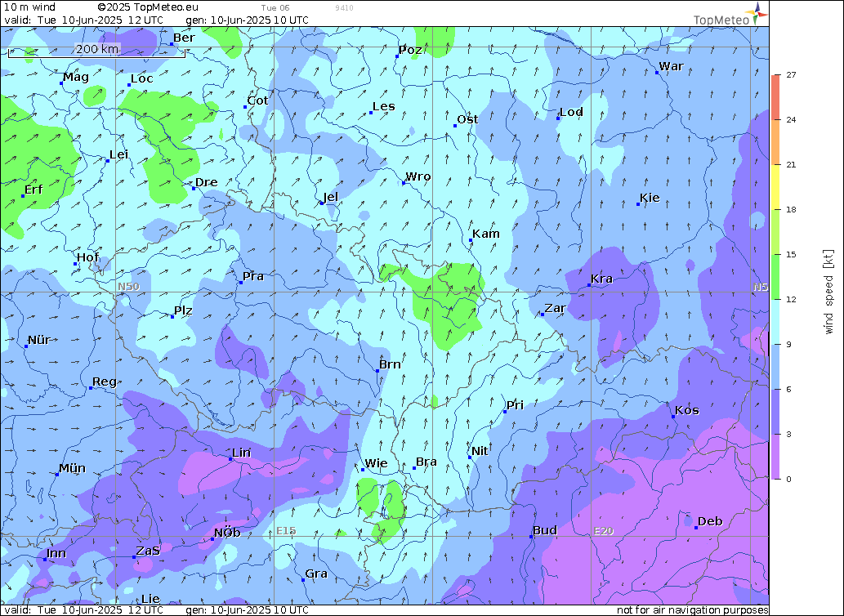Screen dimensions: 844x616
Task: Click 'not for air navigation purposes' notice
Action: pos(692,610)
